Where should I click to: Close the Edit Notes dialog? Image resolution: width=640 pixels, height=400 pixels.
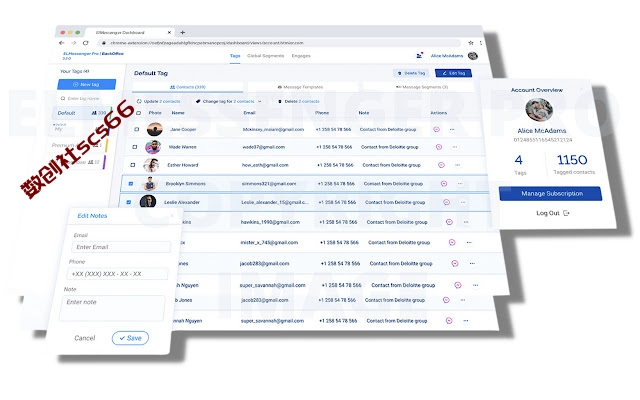[172, 216]
